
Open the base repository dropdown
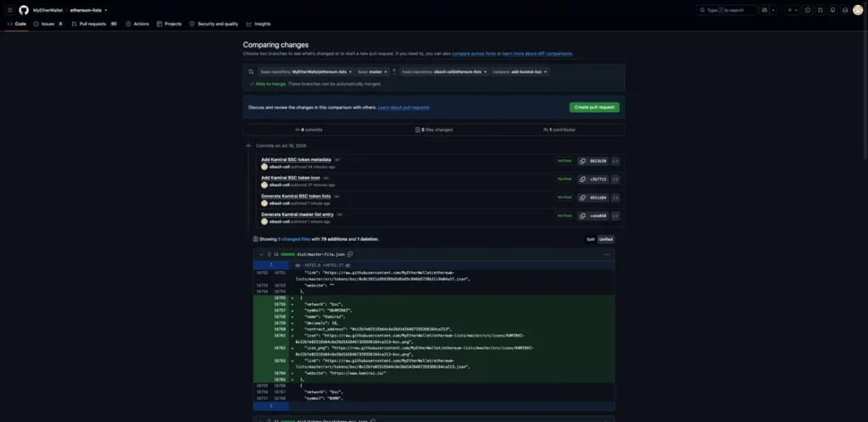pos(305,72)
